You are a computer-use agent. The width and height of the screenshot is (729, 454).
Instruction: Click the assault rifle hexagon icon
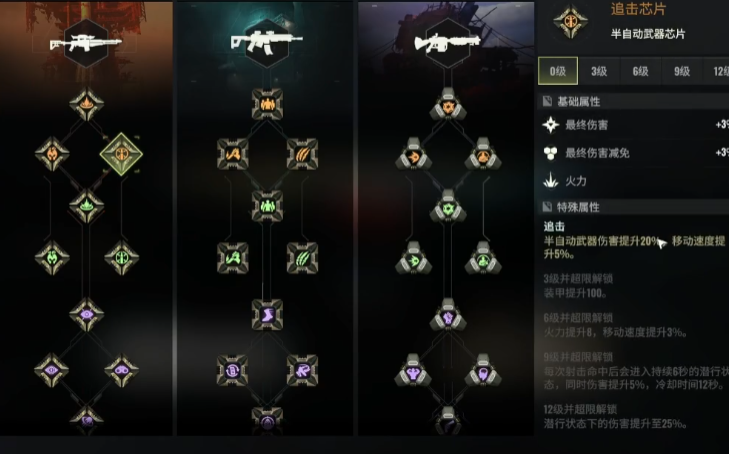[x=267, y=43]
